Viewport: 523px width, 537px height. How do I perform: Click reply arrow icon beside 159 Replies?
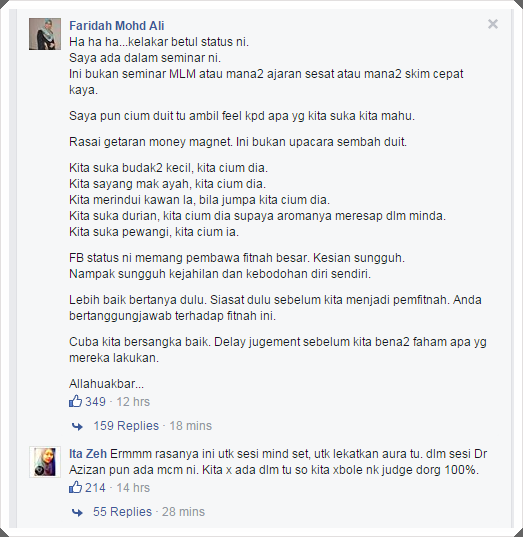77,426
